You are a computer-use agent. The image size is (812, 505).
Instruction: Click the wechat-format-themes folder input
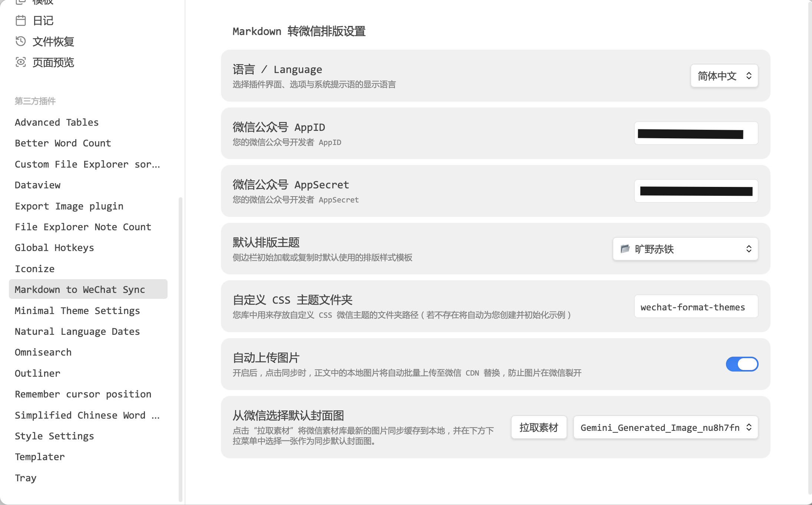(696, 307)
